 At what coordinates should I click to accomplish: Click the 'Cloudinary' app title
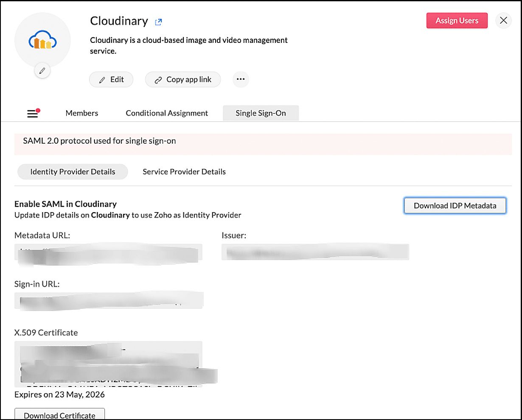[x=119, y=21]
